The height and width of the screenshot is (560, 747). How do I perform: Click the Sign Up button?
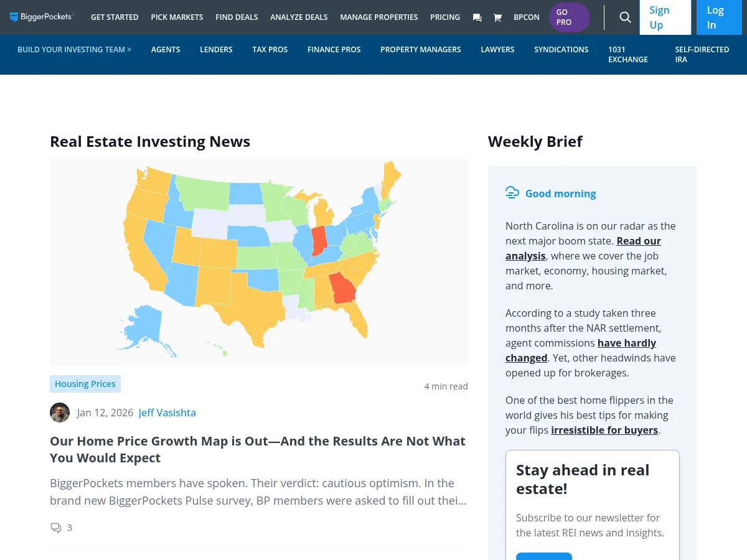(665, 17)
